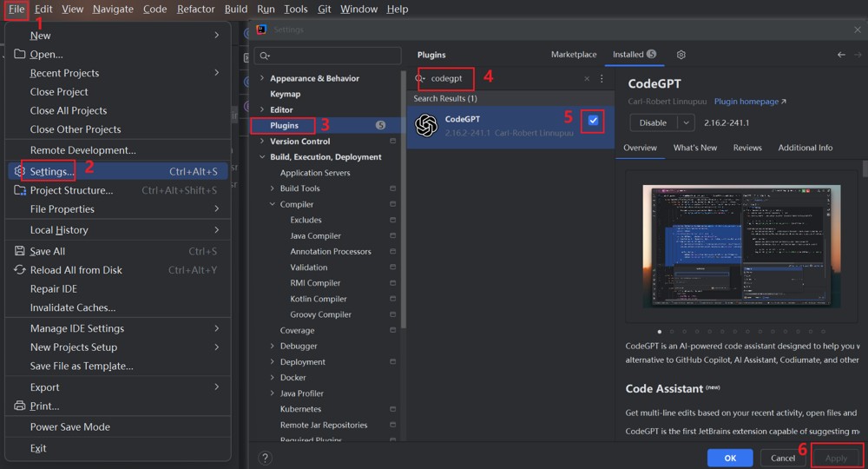868x469 pixels.
Task: Clear the codegpt plugin search text
Action: [587, 79]
